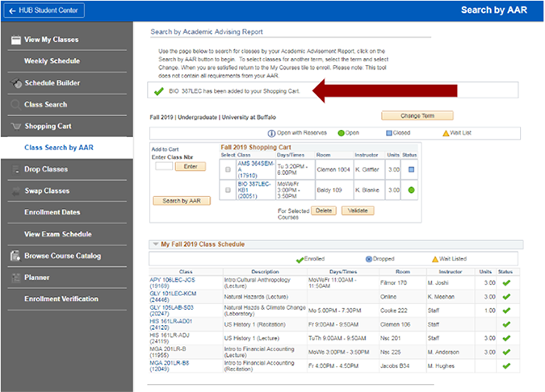Open the APY 106LEC-JOS class link
The width and height of the screenshot is (545, 392).
(x=172, y=280)
